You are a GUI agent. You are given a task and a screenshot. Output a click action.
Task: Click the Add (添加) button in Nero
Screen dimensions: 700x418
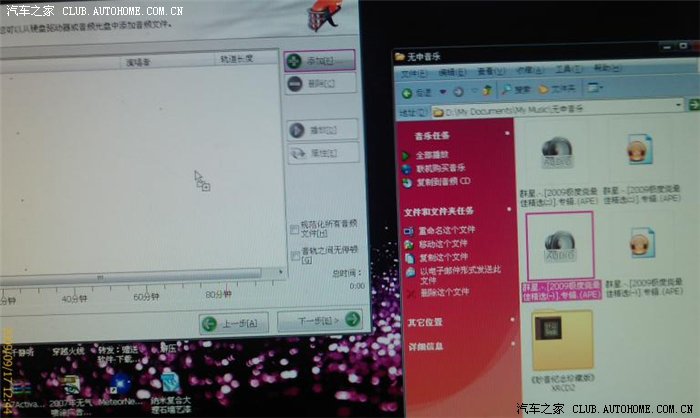(320, 60)
